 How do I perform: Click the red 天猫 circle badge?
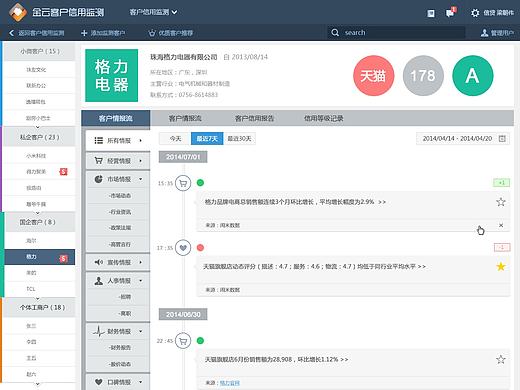click(x=374, y=76)
